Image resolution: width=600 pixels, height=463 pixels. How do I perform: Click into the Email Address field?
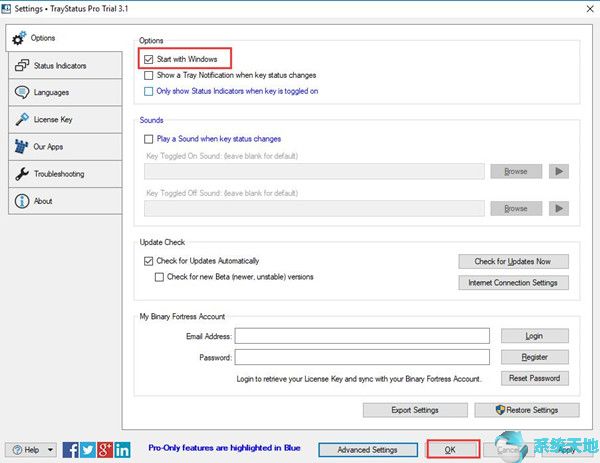(362, 336)
